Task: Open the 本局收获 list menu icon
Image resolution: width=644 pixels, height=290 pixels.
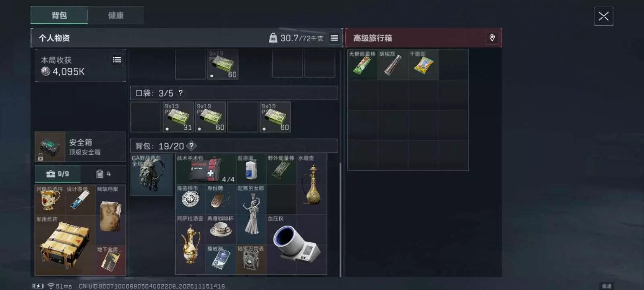Action: pyautogui.click(x=117, y=60)
